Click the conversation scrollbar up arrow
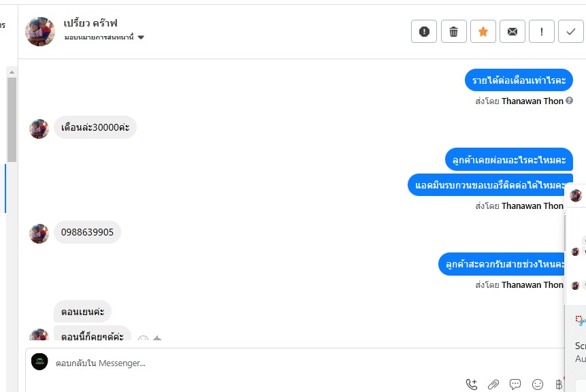586x392 pixels. point(12,72)
